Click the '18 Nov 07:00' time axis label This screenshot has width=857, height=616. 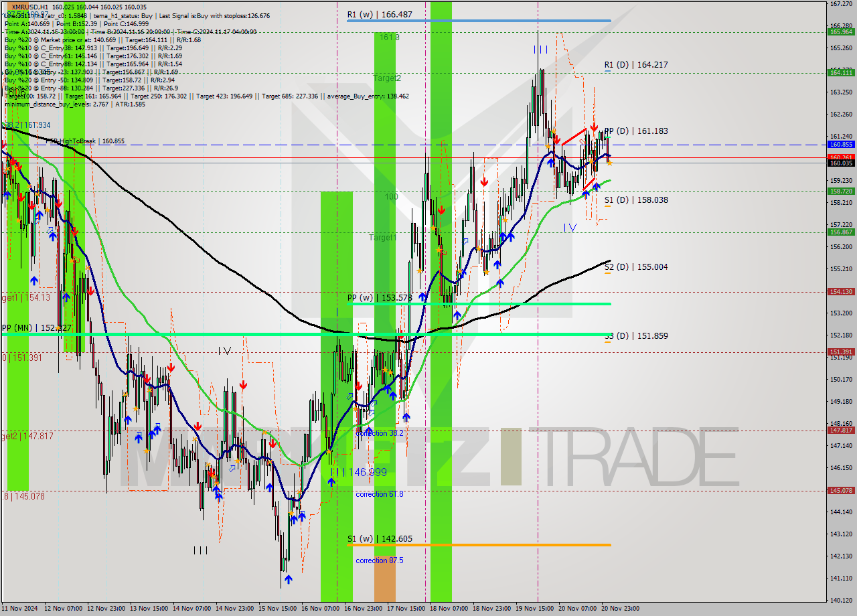pos(449,609)
